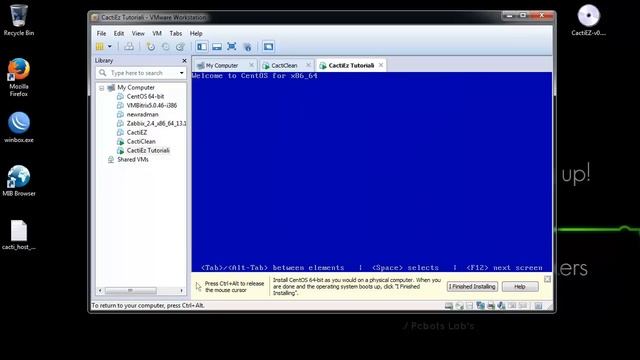
Task: Open the Tabs menu
Action: (x=176, y=33)
